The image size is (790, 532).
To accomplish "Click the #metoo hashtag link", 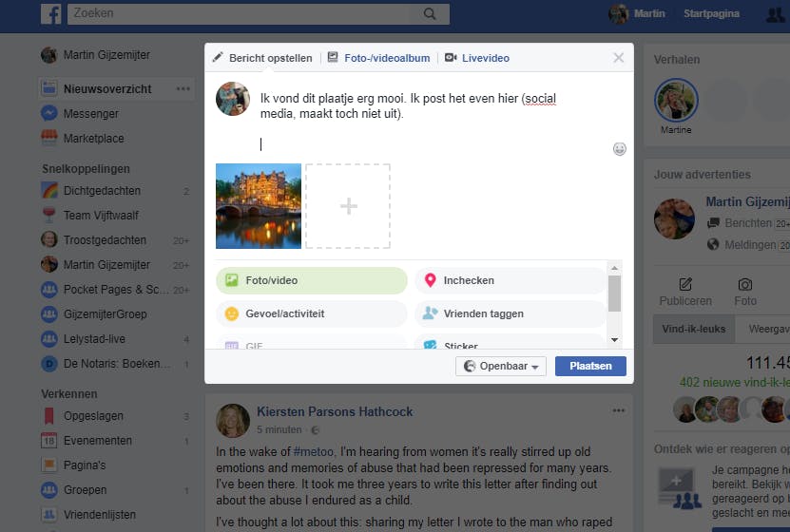I will click(x=314, y=451).
